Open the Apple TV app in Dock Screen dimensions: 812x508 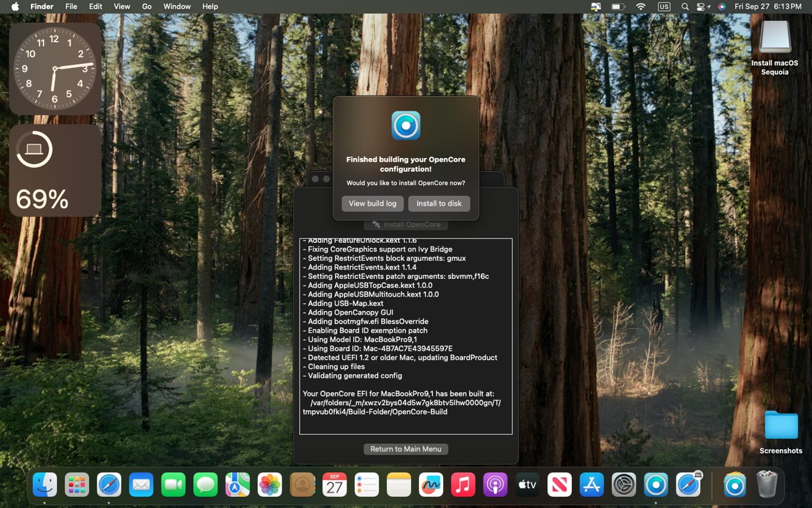point(527,484)
